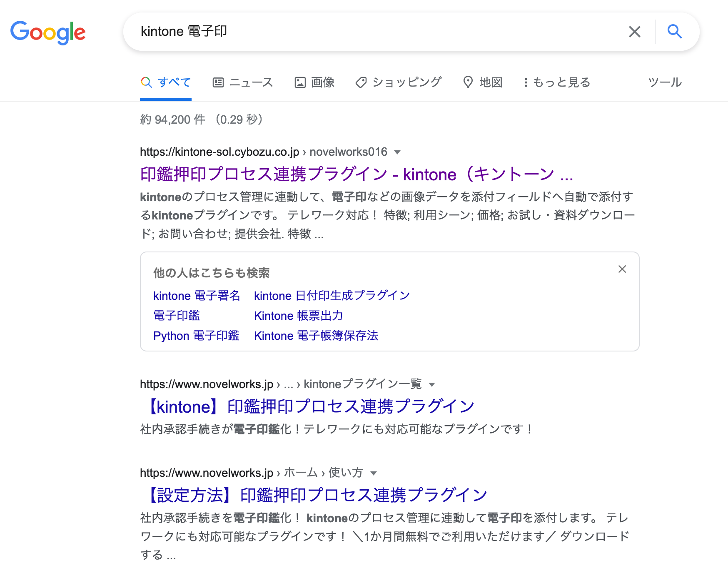Open the 地図 tab
This screenshot has width=728, height=568.
tap(483, 82)
